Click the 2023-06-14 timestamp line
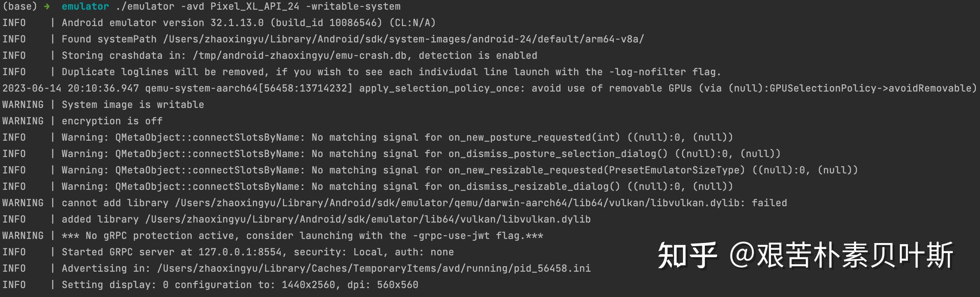 (x=490, y=88)
